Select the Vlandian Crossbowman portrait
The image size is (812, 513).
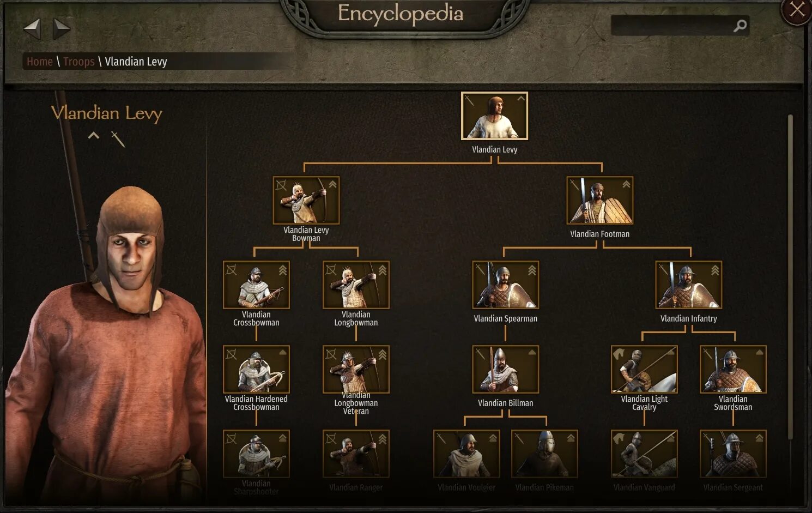tap(256, 285)
